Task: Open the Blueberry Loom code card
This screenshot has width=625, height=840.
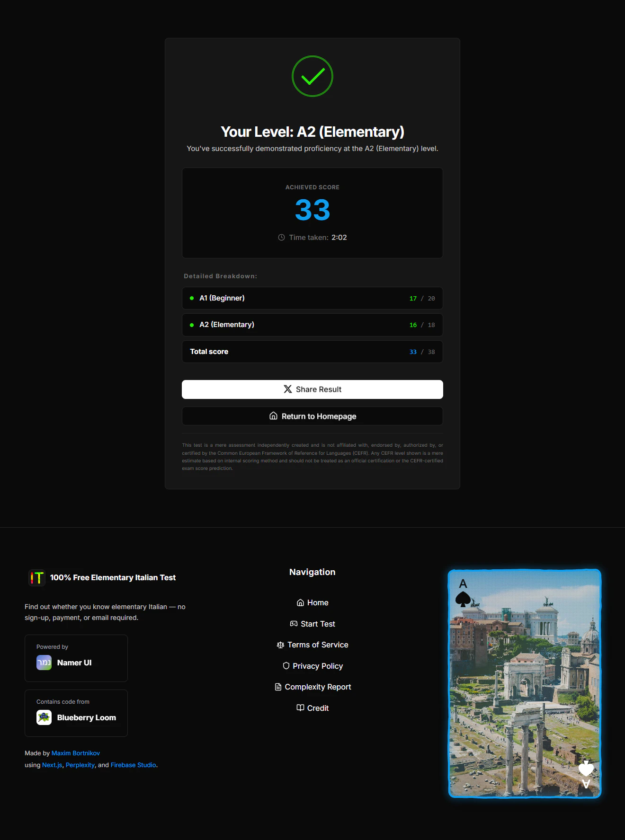Action: tap(76, 713)
